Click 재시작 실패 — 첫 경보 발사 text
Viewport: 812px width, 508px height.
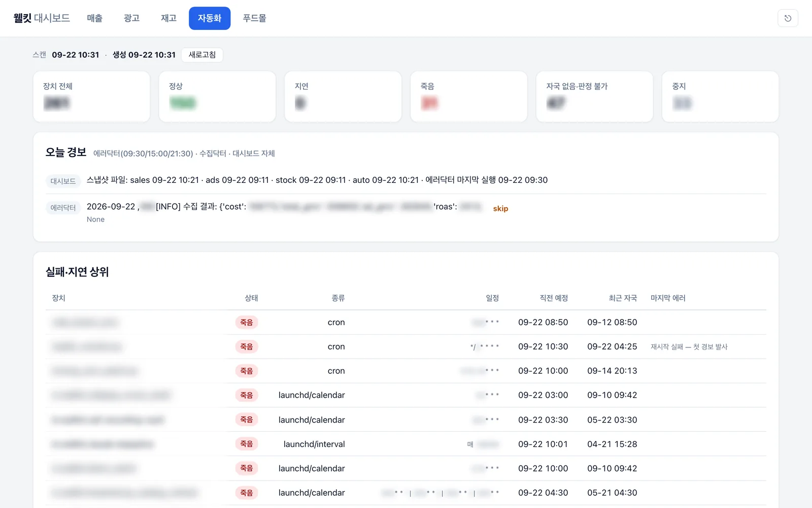689,346
